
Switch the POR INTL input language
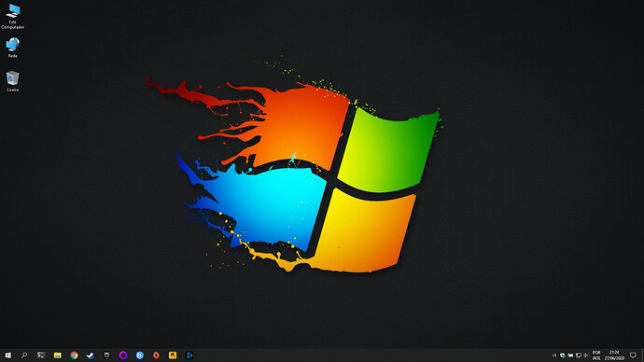596,355
